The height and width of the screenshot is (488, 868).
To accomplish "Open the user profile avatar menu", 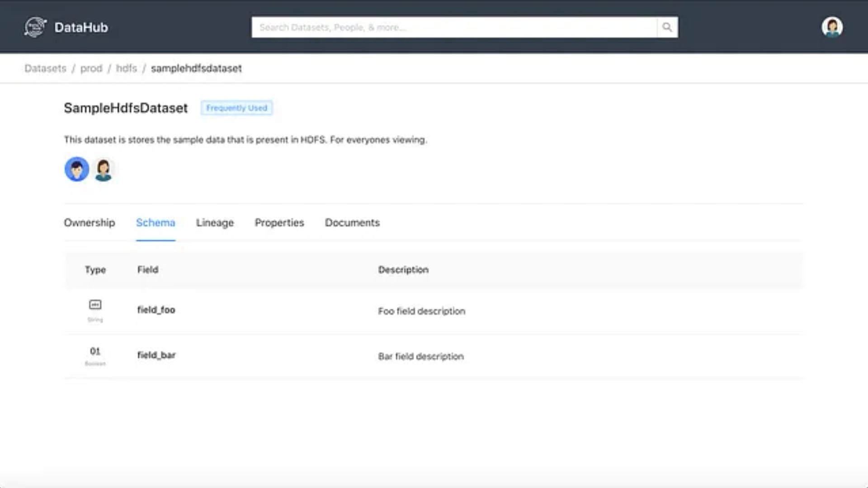I will coord(832,27).
